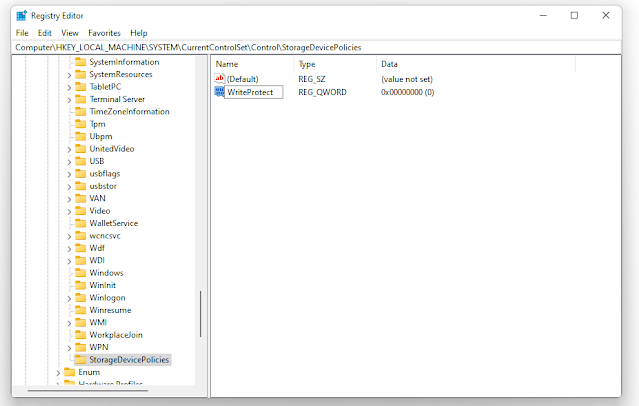The height and width of the screenshot is (406, 639).
Task: Click the Windows folder icon
Action: coord(81,273)
